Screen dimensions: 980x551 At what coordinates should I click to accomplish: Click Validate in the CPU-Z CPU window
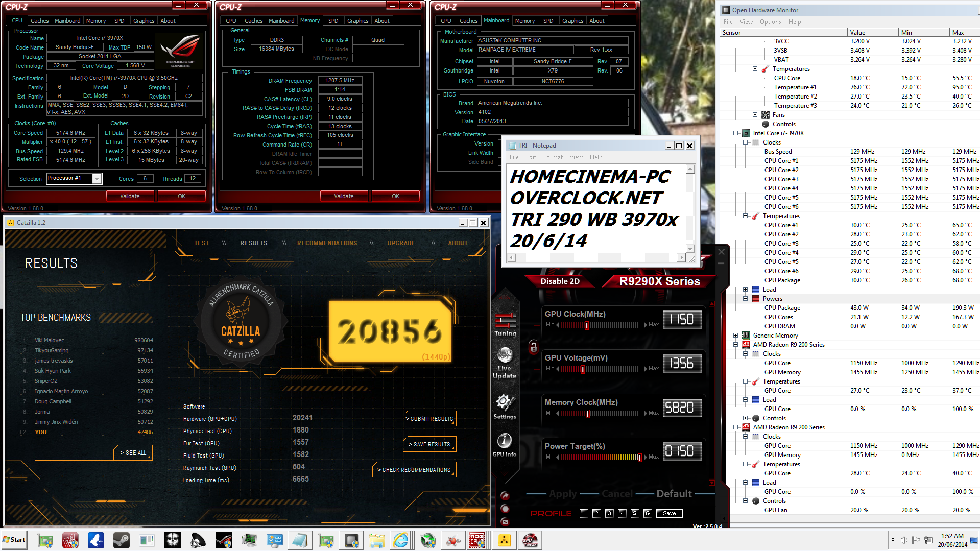click(130, 196)
